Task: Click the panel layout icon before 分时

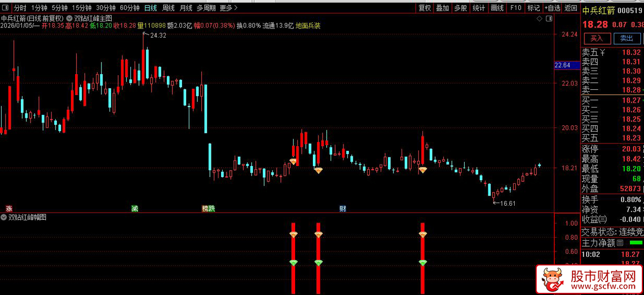Action: point(6,8)
